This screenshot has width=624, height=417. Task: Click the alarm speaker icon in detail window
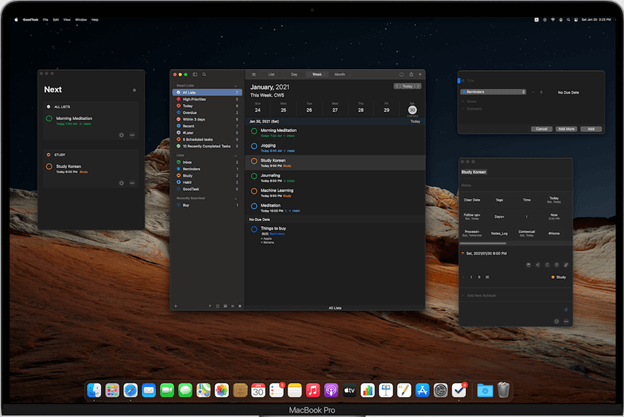(538, 265)
